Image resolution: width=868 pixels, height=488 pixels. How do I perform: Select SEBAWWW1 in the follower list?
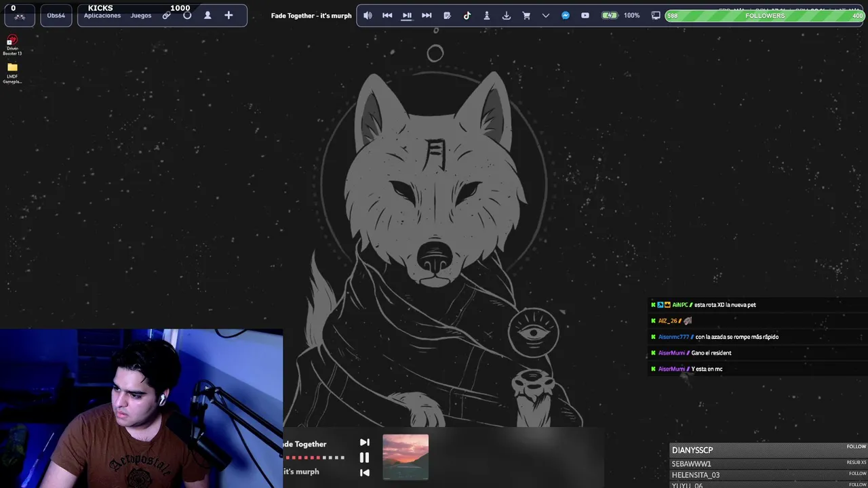coord(768,464)
